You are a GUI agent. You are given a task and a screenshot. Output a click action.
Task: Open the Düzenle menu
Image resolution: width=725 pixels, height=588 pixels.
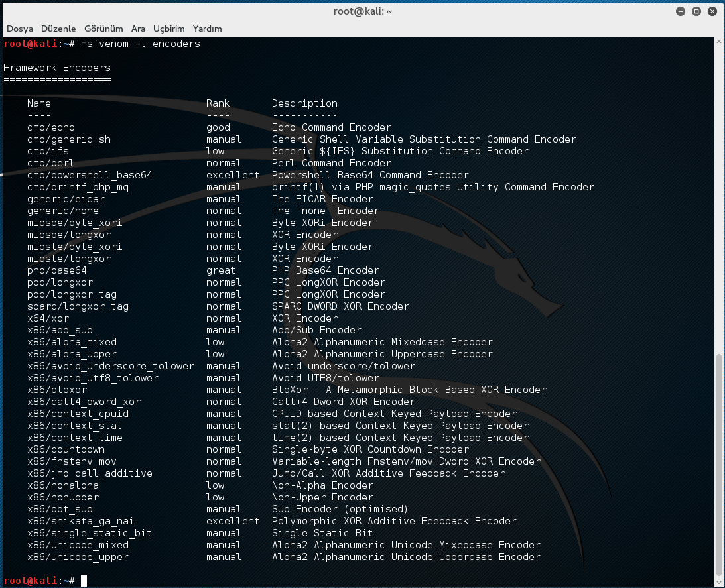click(x=58, y=29)
